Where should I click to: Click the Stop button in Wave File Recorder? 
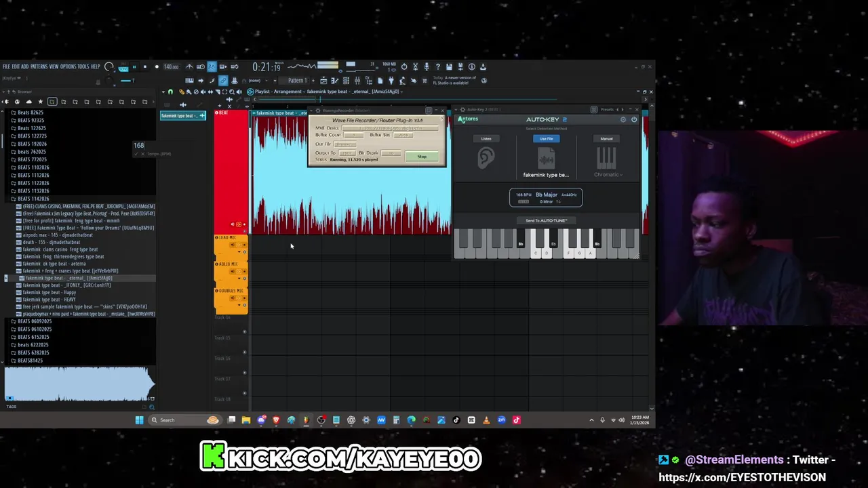422,157
